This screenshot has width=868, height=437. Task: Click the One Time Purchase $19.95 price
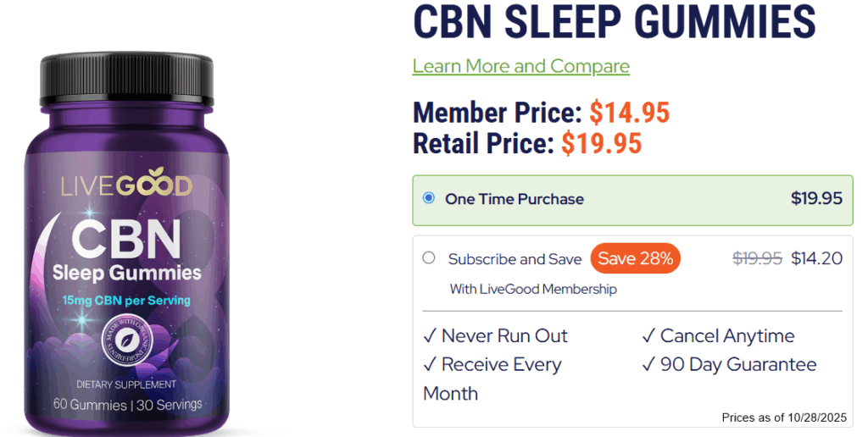[816, 198]
